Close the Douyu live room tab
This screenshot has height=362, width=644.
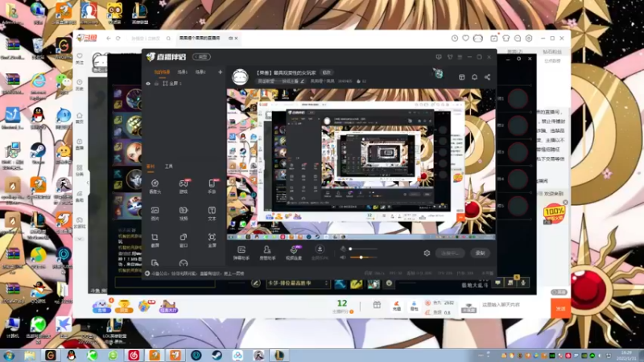coord(236,38)
